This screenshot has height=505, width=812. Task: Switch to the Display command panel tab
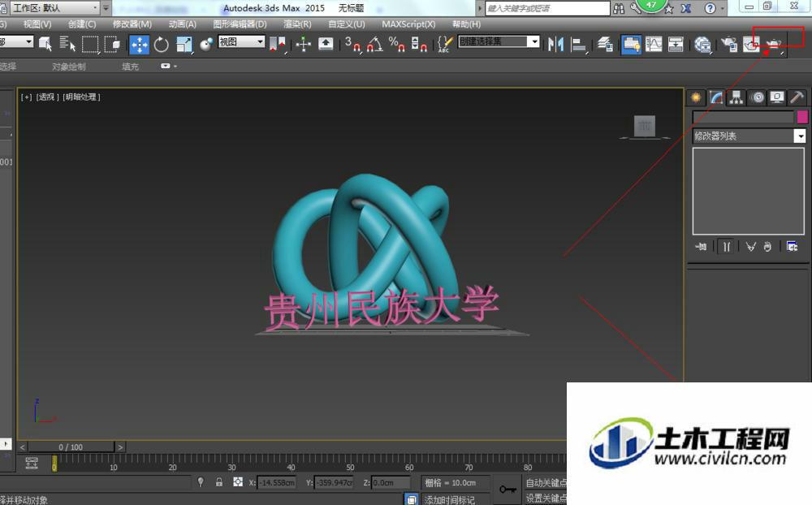[x=777, y=97]
